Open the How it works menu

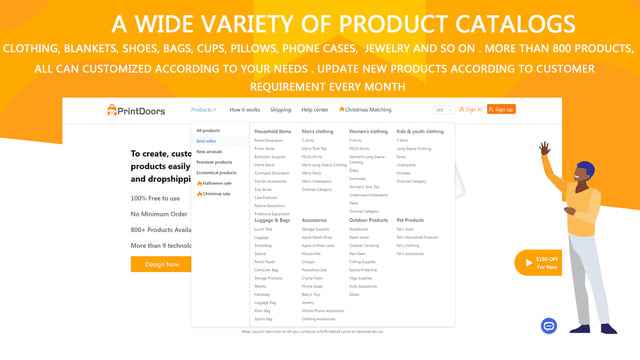[244, 110]
